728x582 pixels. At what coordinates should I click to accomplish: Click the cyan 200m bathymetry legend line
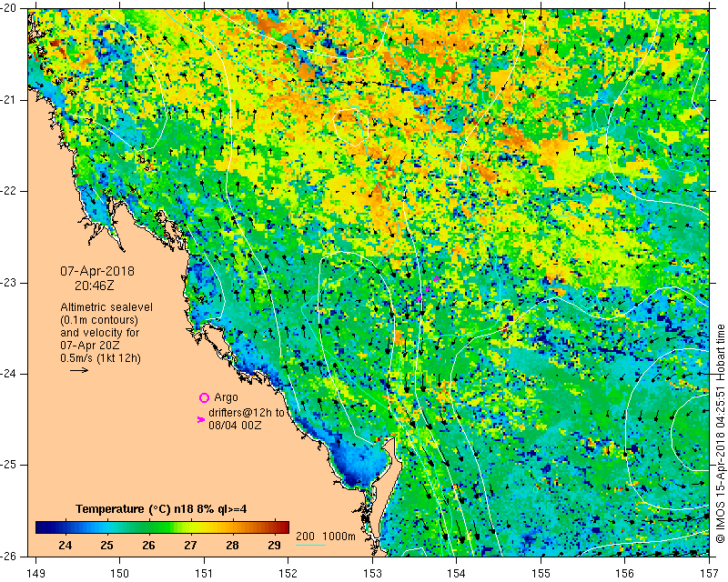coord(310,545)
